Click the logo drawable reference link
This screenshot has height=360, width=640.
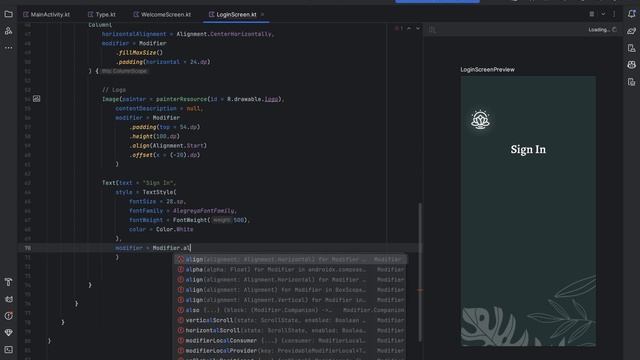point(271,99)
